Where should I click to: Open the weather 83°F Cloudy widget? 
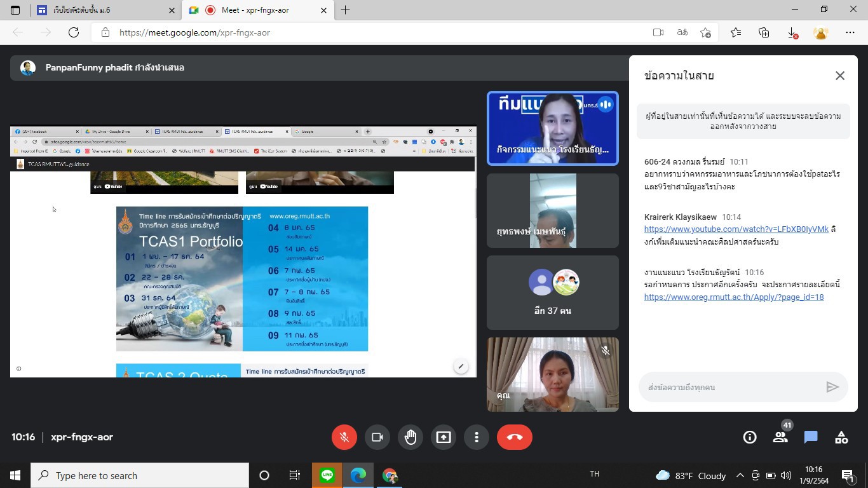pos(690,475)
